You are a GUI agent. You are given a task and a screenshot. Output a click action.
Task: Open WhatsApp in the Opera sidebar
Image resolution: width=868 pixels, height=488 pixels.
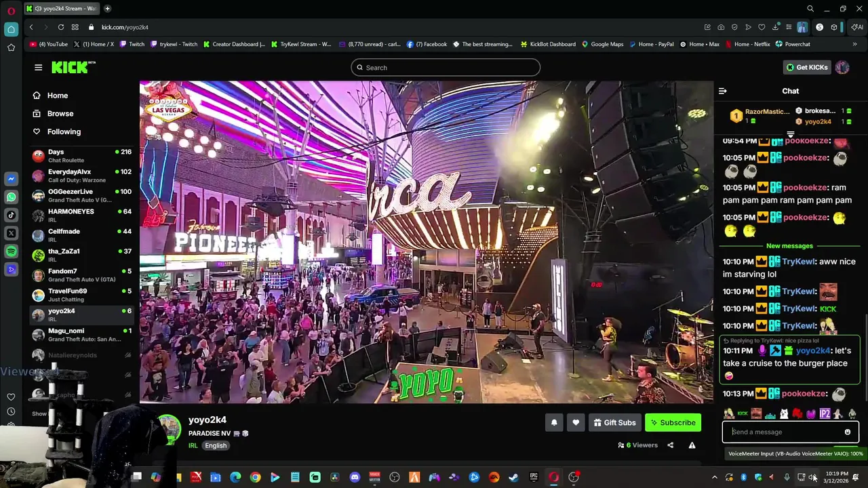[11, 197]
